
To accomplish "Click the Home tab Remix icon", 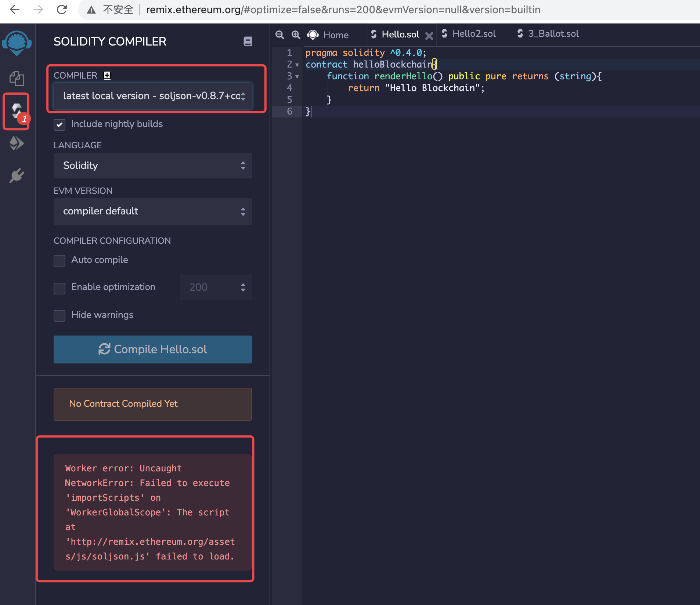I will (x=313, y=35).
